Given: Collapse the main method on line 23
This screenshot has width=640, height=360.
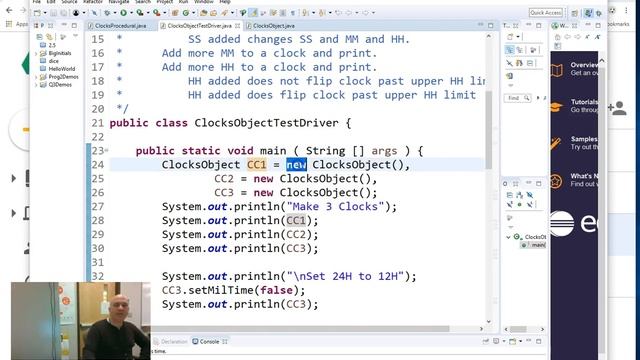Looking at the screenshot, I should (x=107, y=151).
